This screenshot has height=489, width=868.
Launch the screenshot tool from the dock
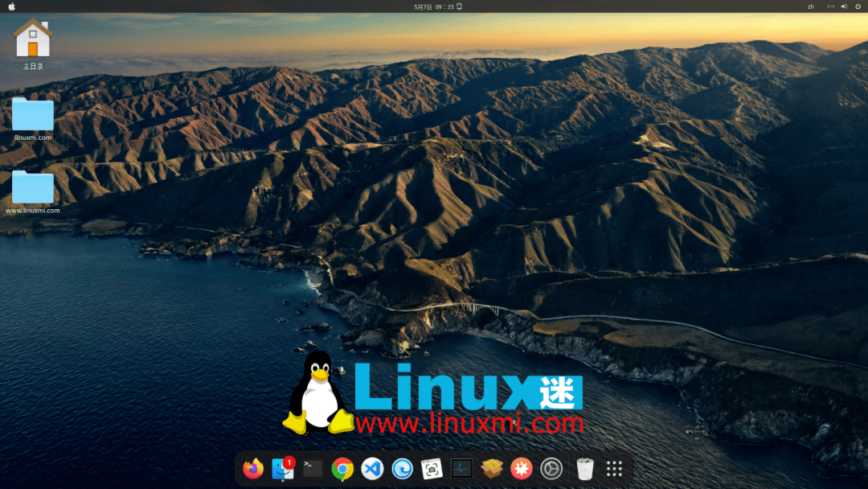(431, 468)
